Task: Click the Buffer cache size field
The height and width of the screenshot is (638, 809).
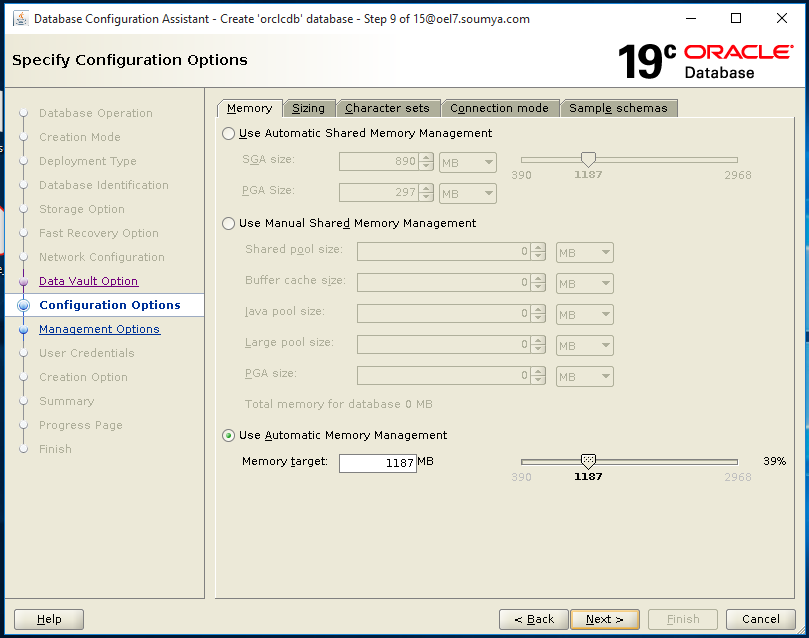Action: (x=444, y=283)
